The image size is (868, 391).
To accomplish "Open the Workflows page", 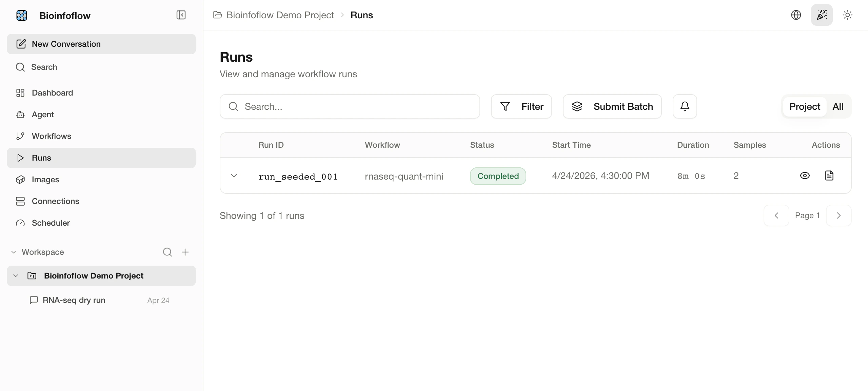I will (101, 136).
